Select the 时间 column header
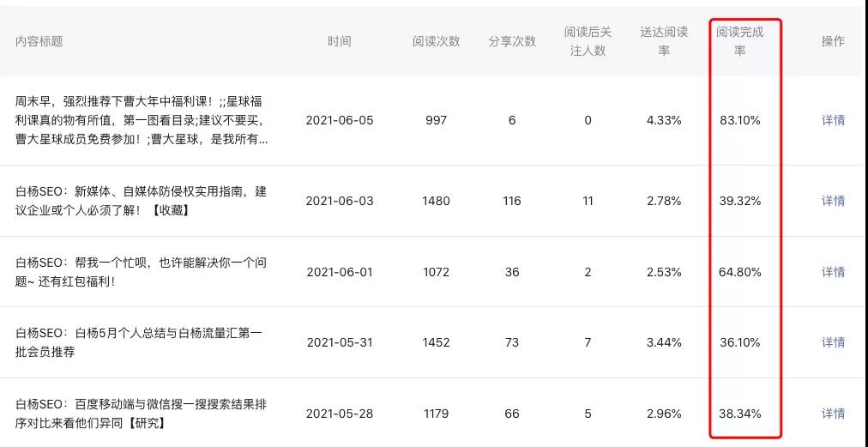Screen dimensions: 868x447 [339, 41]
